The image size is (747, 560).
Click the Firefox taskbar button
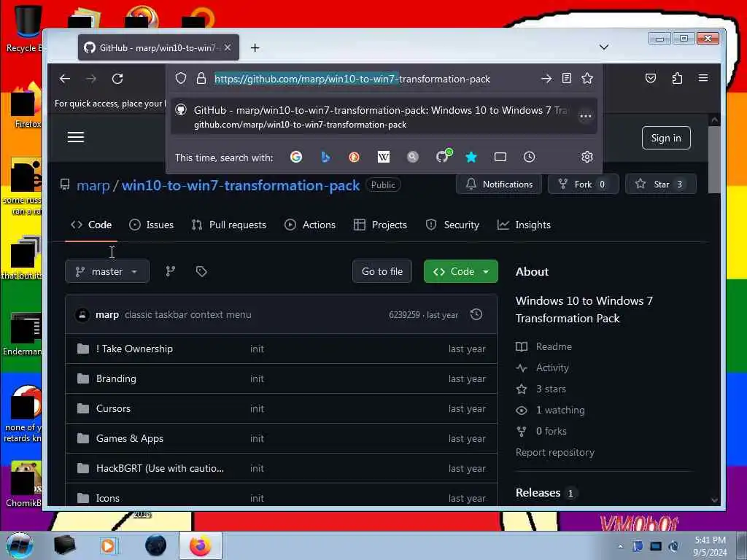tap(200, 546)
